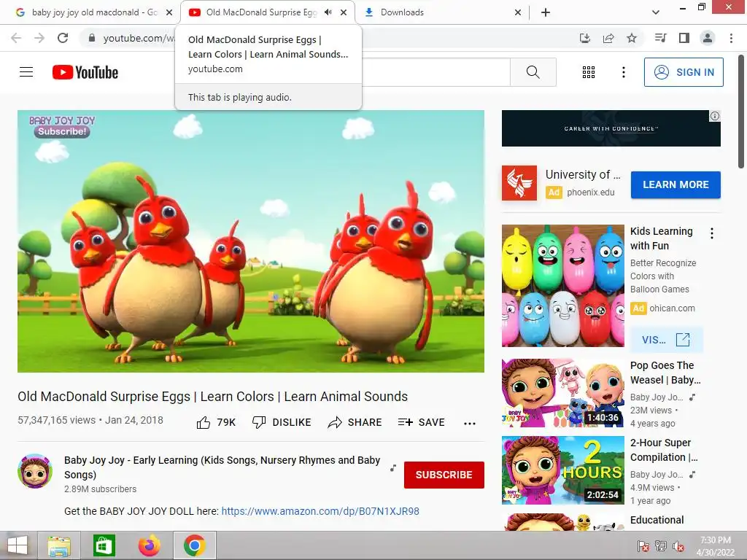
Task: Open the YouTube hamburger guide menu
Action: pyautogui.click(x=26, y=72)
